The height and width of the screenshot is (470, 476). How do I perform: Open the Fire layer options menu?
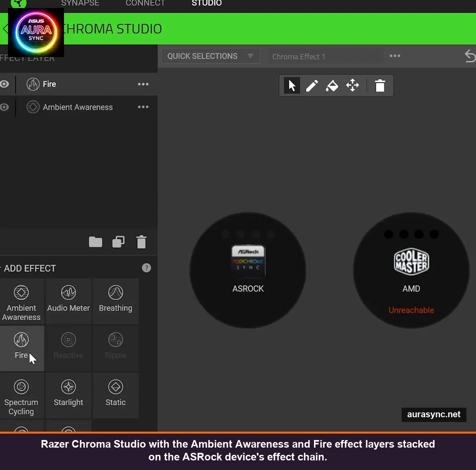click(x=143, y=84)
